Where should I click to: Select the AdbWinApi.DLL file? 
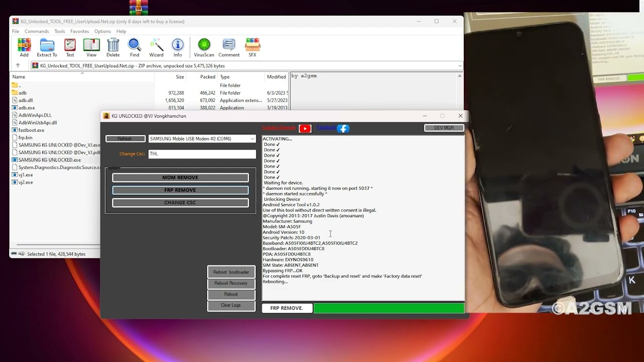coord(35,115)
